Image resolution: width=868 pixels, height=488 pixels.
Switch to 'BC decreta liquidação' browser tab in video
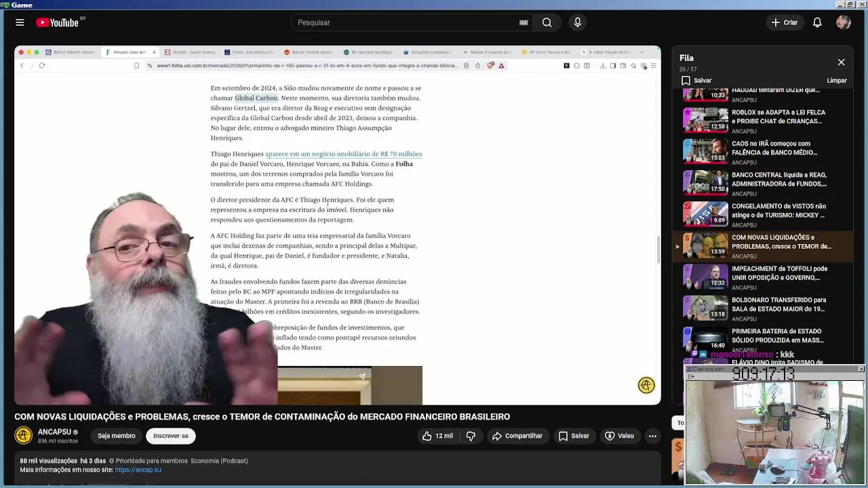[x=369, y=52]
